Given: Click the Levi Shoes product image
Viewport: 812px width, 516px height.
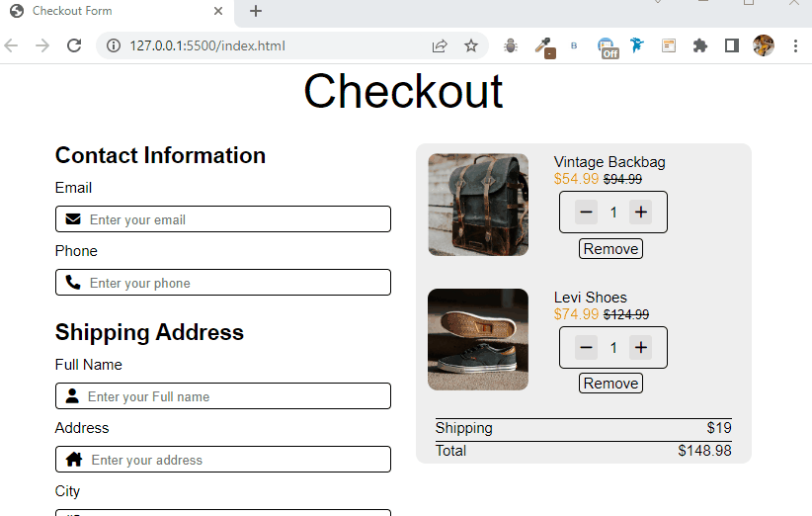Looking at the screenshot, I should point(478,339).
